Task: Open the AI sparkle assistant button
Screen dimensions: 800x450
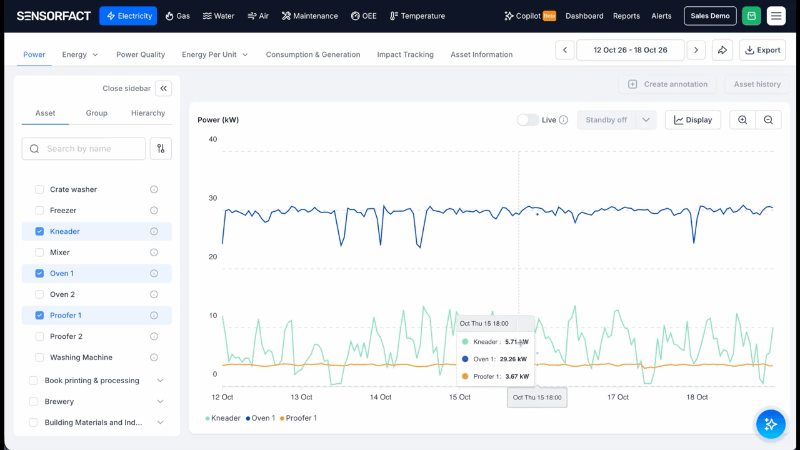Action: 770,423
